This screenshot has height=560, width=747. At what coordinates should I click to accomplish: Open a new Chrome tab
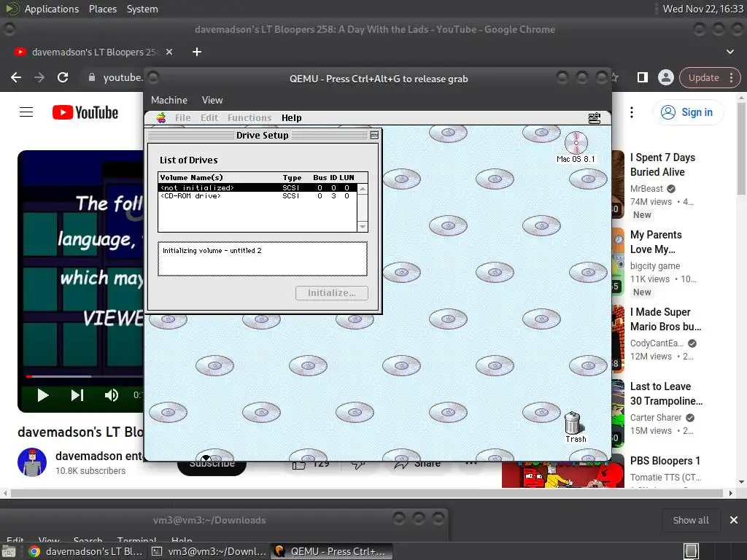click(197, 52)
